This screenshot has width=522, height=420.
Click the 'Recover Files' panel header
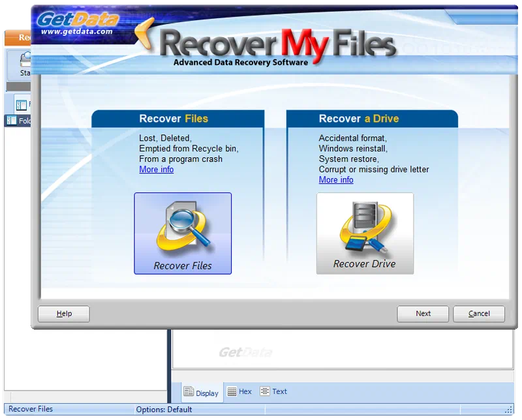[178, 119]
